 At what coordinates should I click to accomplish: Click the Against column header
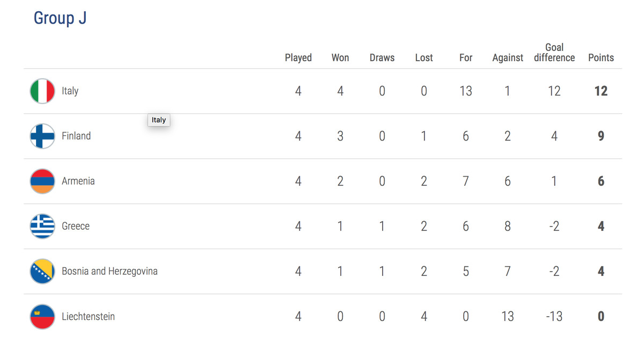tap(508, 58)
